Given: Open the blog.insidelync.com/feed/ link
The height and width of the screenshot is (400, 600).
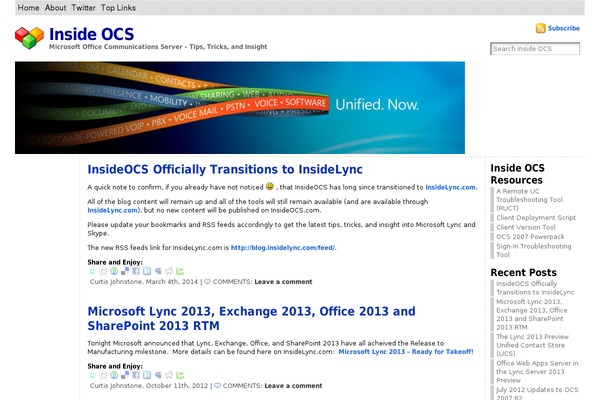Looking at the screenshot, I should [x=283, y=248].
